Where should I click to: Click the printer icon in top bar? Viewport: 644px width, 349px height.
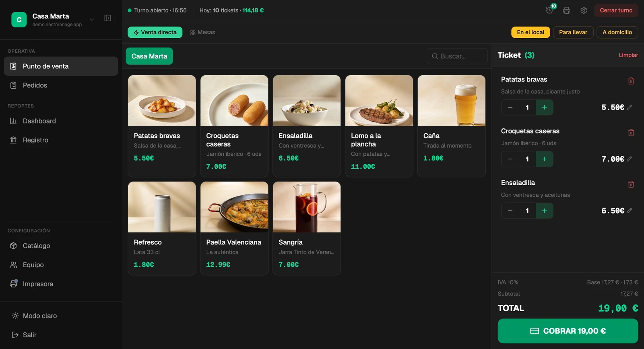566,10
